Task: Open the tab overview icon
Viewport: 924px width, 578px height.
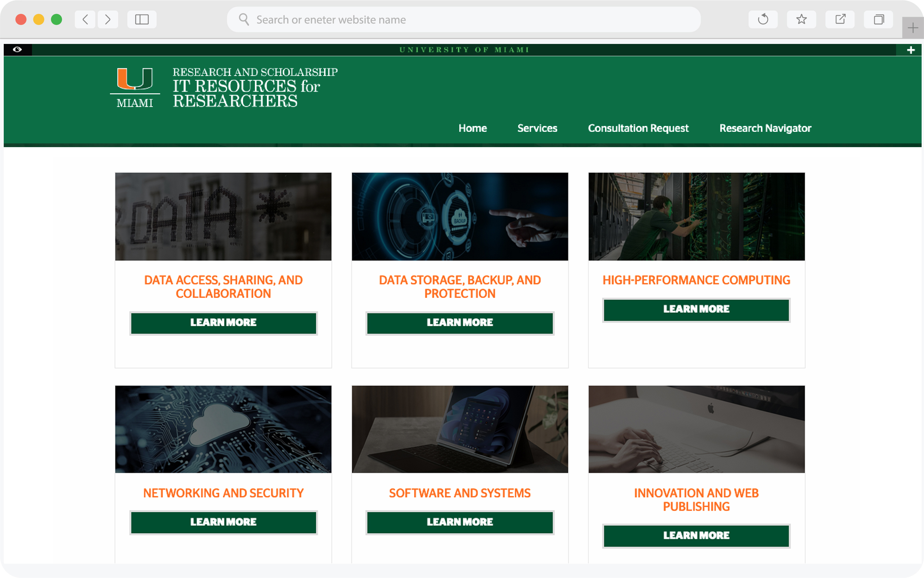Action: 878,19
